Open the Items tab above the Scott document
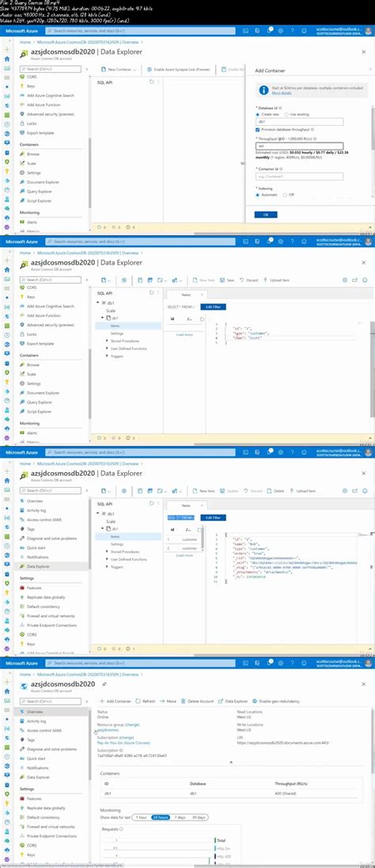 click(187, 295)
